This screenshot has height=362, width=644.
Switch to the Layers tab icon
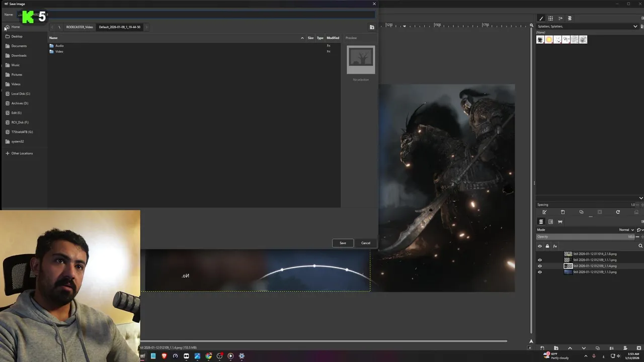(x=541, y=222)
